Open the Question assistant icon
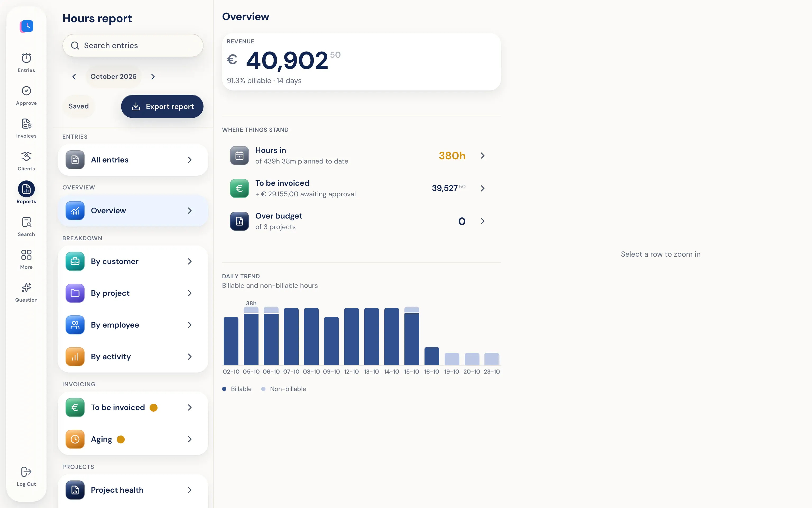This screenshot has width=812, height=508. pos(26,292)
